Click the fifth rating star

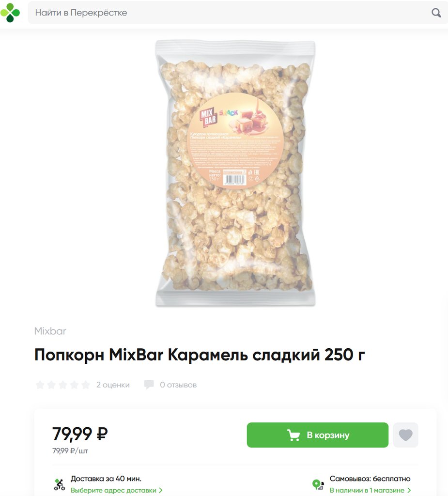pos(85,385)
